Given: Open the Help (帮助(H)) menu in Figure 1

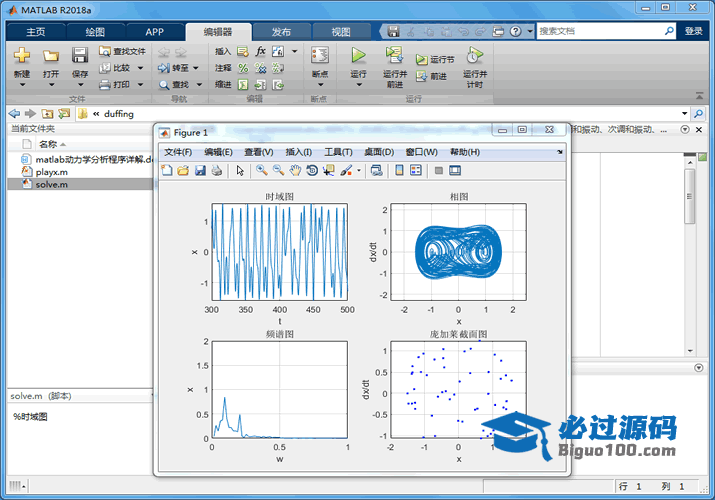Looking at the screenshot, I should [465, 152].
